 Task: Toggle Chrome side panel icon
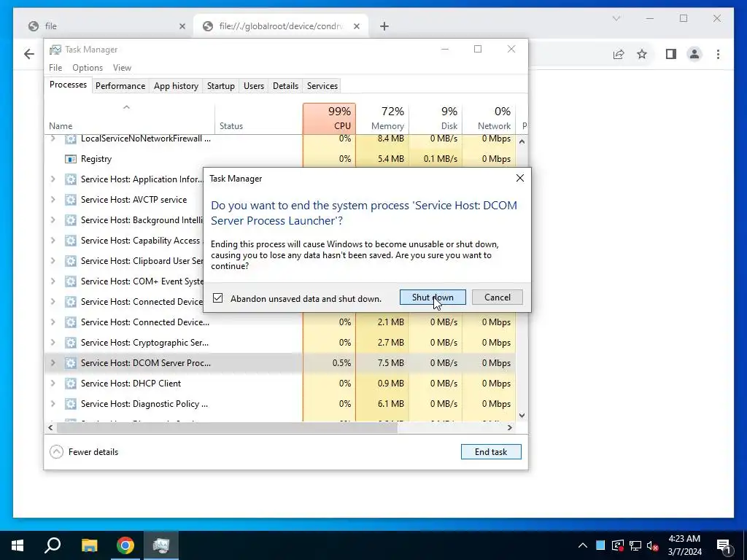coord(671,54)
